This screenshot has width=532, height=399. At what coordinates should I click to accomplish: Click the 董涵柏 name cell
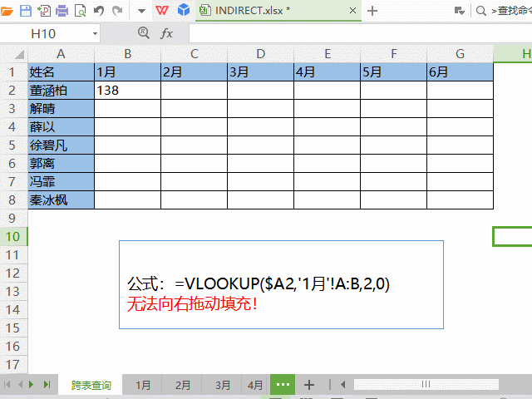(61, 91)
